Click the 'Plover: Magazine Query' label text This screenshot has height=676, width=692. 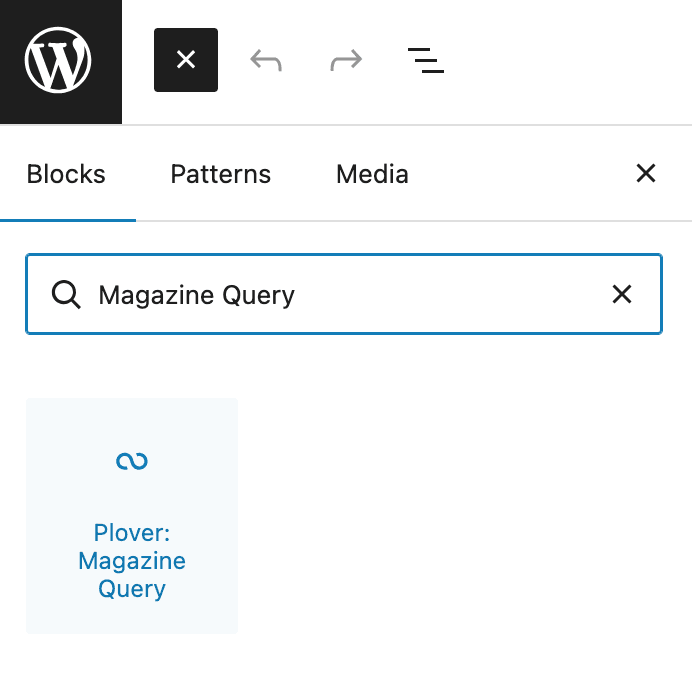point(132,561)
